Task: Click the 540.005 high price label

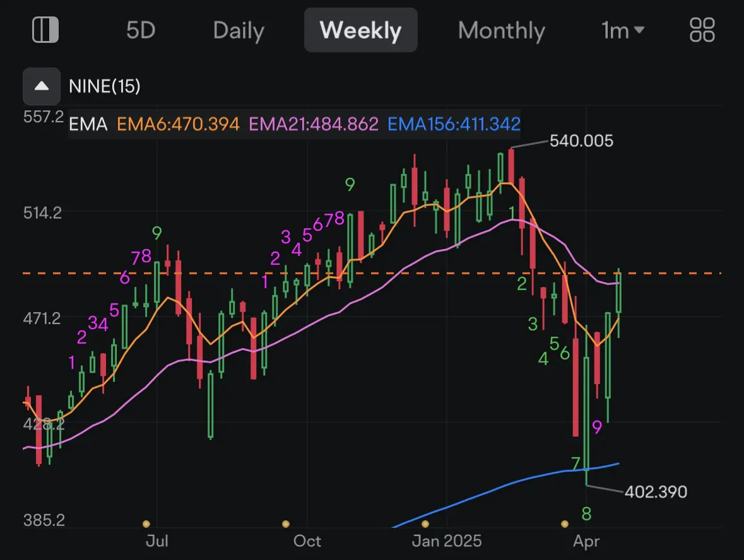Action: coord(581,141)
